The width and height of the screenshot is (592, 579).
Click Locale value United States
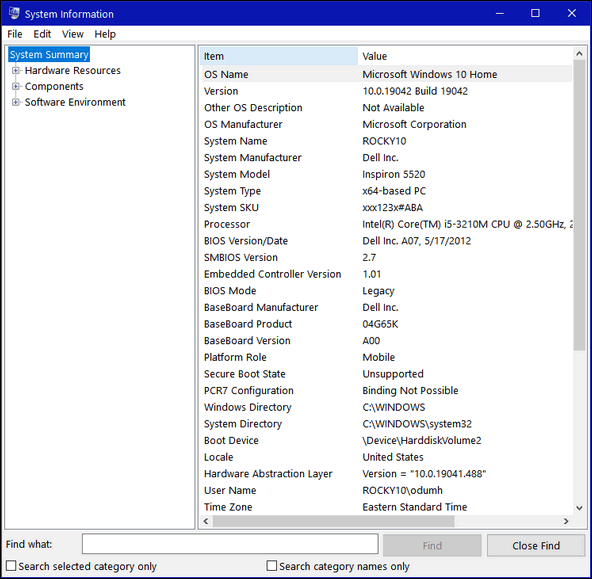click(x=393, y=457)
